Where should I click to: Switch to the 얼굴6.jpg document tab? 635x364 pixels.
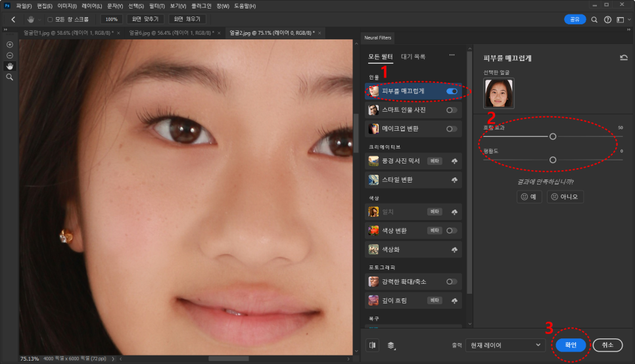tap(171, 34)
